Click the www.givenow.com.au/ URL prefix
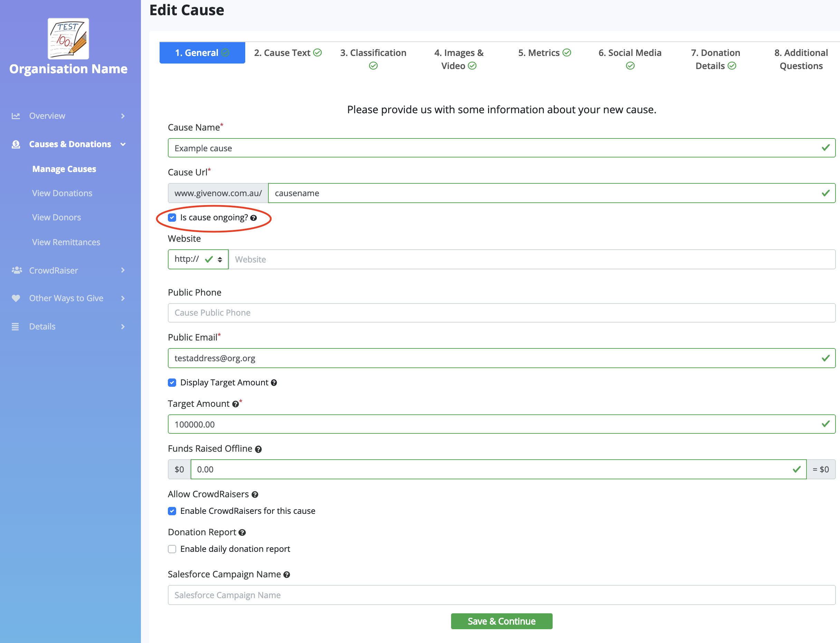The height and width of the screenshot is (643, 840). click(x=218, y=193)
